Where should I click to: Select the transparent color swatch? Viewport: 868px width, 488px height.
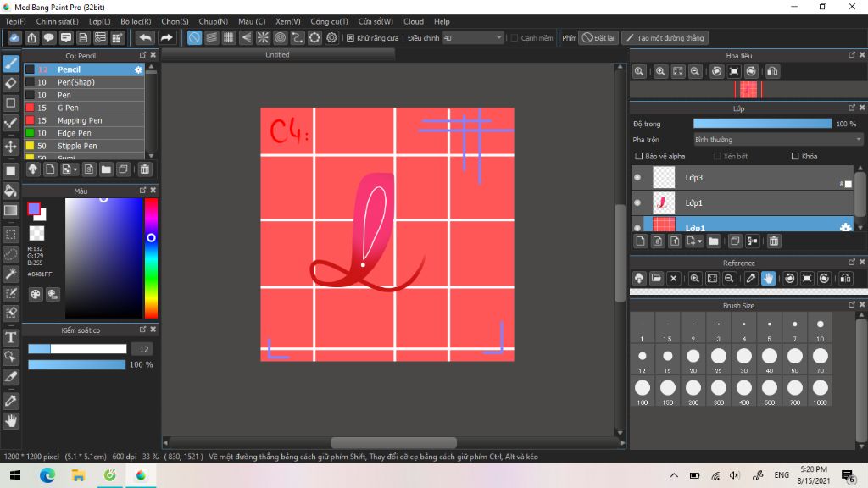(x=36, y=234)
